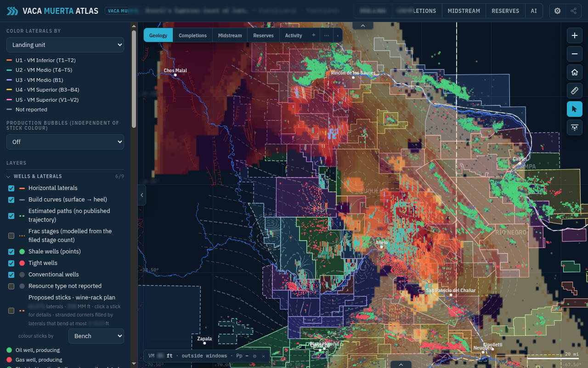Open status readout gear settings
The width and height of the screenshot is (588, 368).
point(254,356)
